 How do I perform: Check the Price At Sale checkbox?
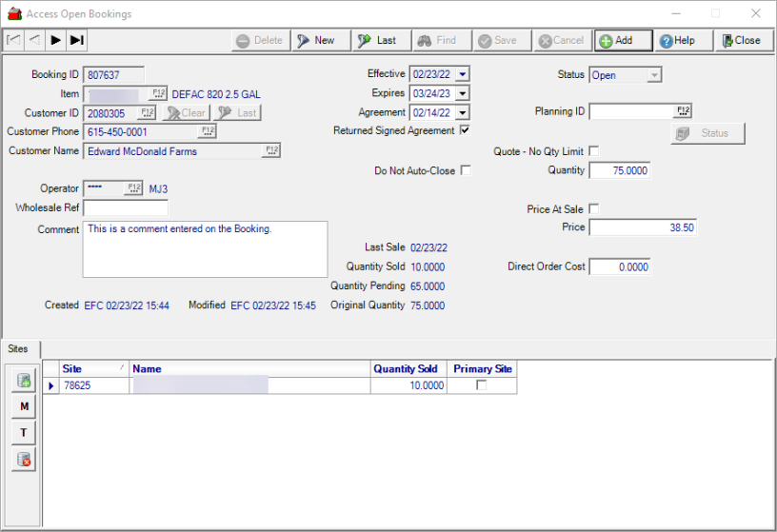coord(594,208)
